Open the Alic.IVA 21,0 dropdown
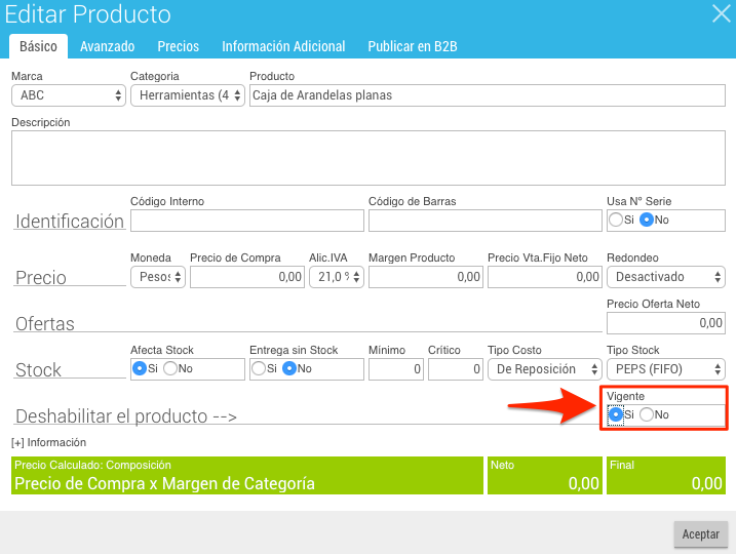736x554 pixels. tap(336, 277)
